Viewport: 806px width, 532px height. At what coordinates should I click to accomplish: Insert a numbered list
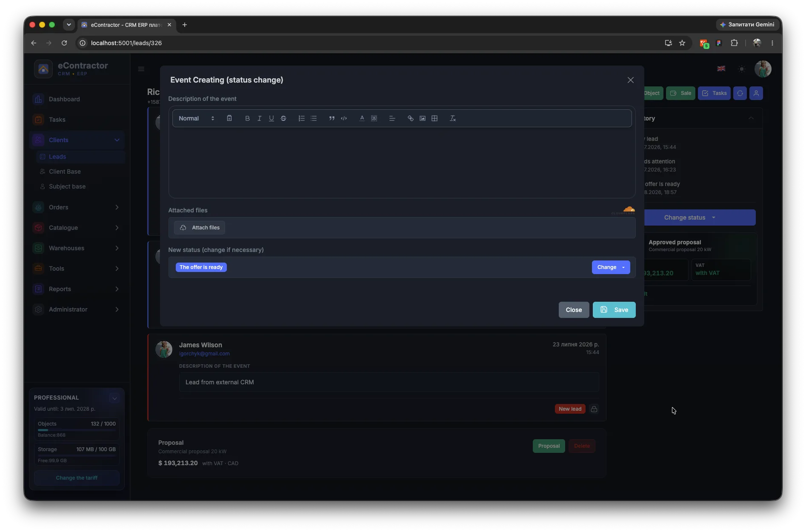click(301, 118)
